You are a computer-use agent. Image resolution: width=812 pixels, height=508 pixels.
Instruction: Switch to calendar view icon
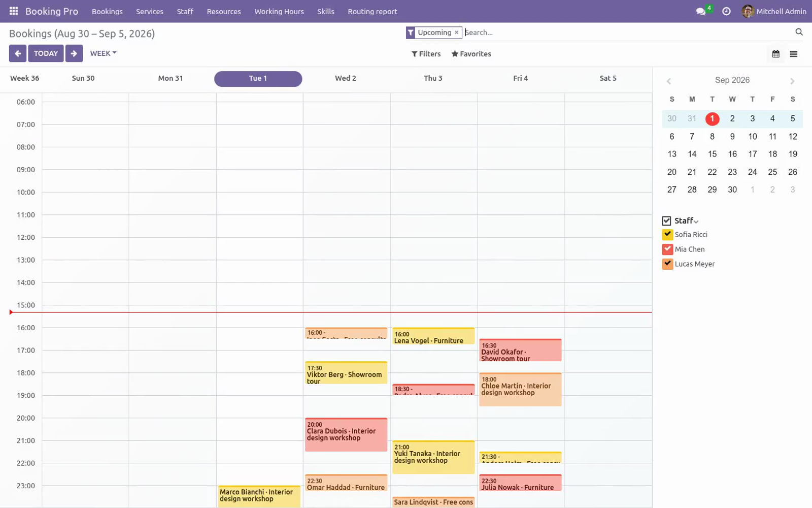click(x=776, y=54)
